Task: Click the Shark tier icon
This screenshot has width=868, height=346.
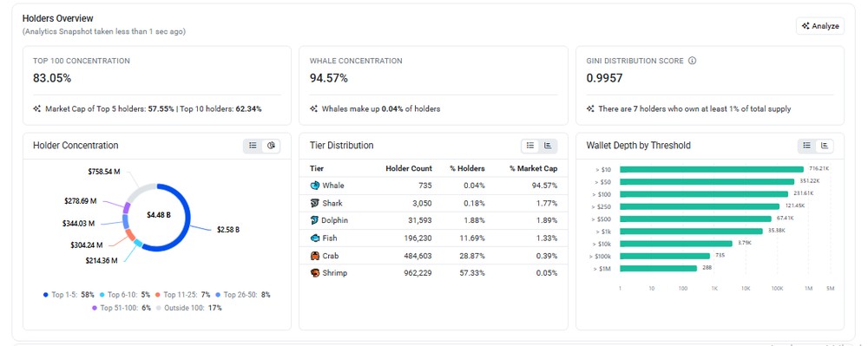Action: (x=315, y=203)
